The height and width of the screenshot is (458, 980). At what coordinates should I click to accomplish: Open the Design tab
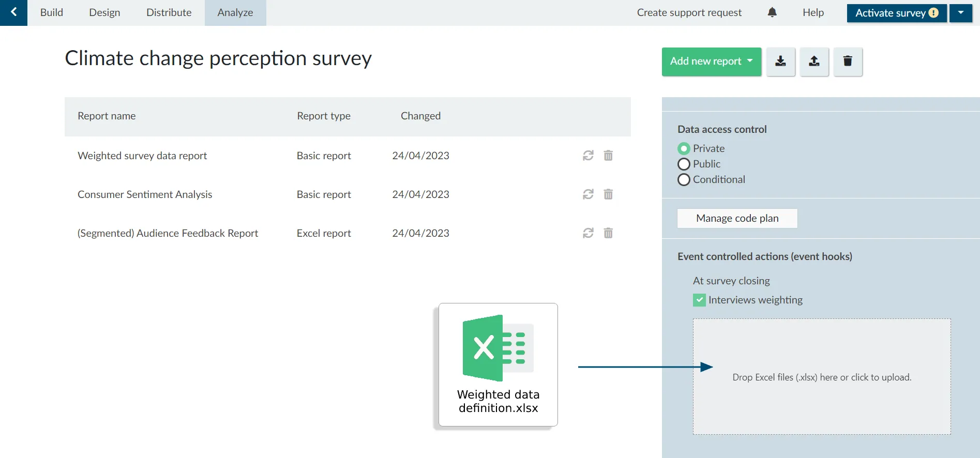pos(104,12)
